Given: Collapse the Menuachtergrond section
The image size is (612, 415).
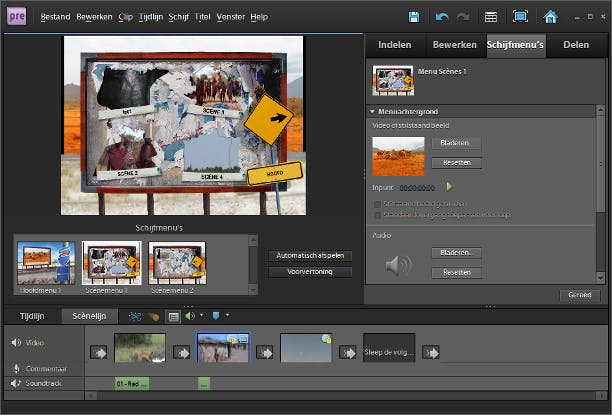Looking at the screenshot, I should (x=372, y=112).
